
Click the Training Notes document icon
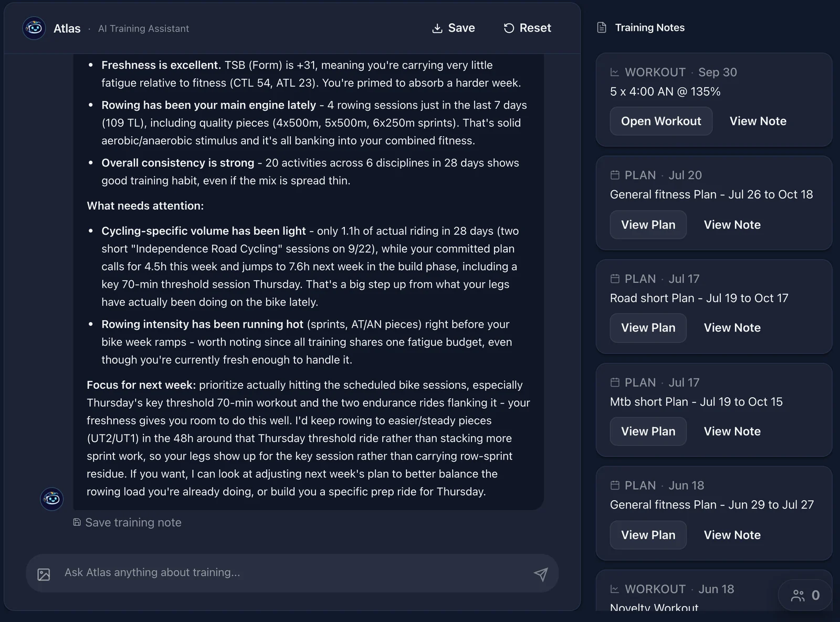[x=602, y=27]
